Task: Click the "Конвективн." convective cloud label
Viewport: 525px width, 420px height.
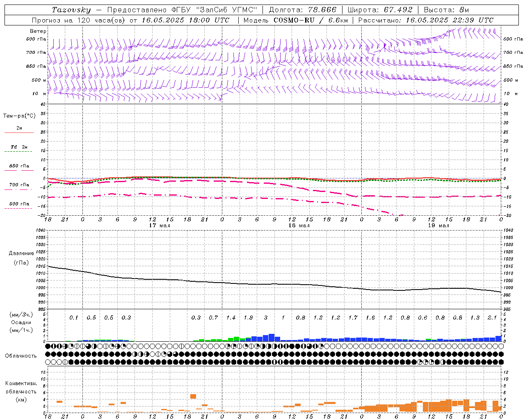Action: pyautogui.click(x=21, y=383)
